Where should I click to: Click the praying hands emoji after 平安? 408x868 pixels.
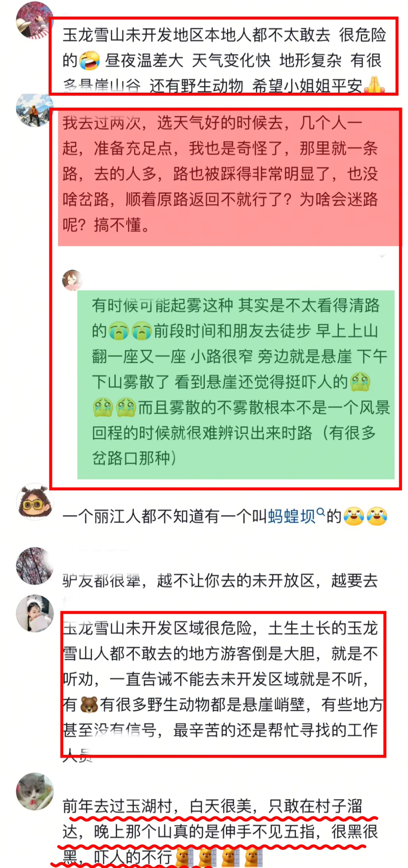[374, 85]
